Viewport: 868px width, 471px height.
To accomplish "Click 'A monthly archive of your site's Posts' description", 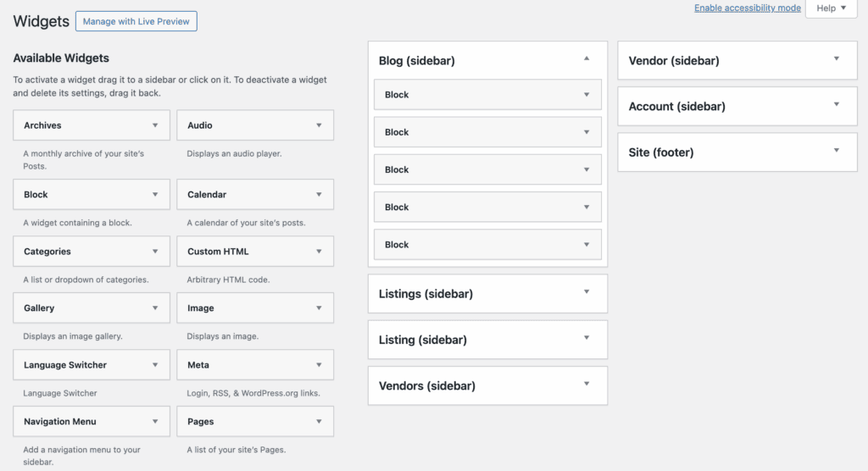I will 84,160.
